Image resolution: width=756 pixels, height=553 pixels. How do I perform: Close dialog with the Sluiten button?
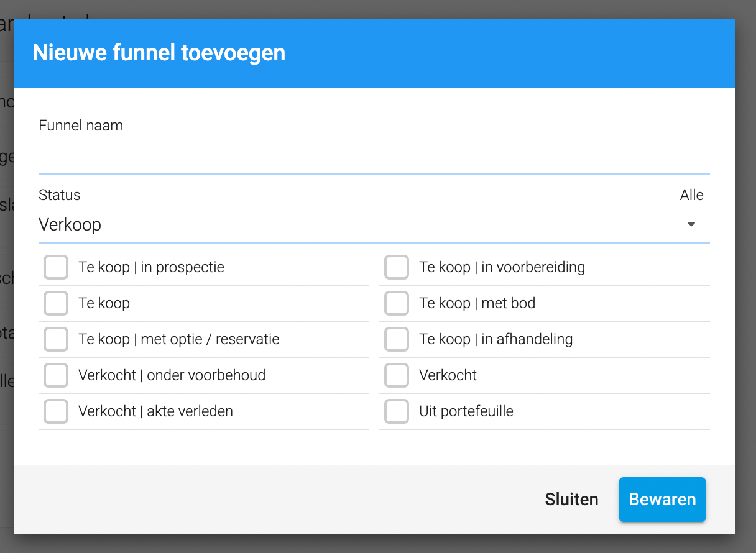point(571,500)
